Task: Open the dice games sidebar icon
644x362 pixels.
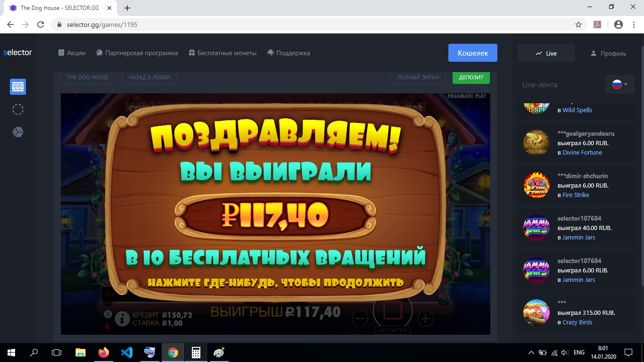Action: (x=18, y=132)
